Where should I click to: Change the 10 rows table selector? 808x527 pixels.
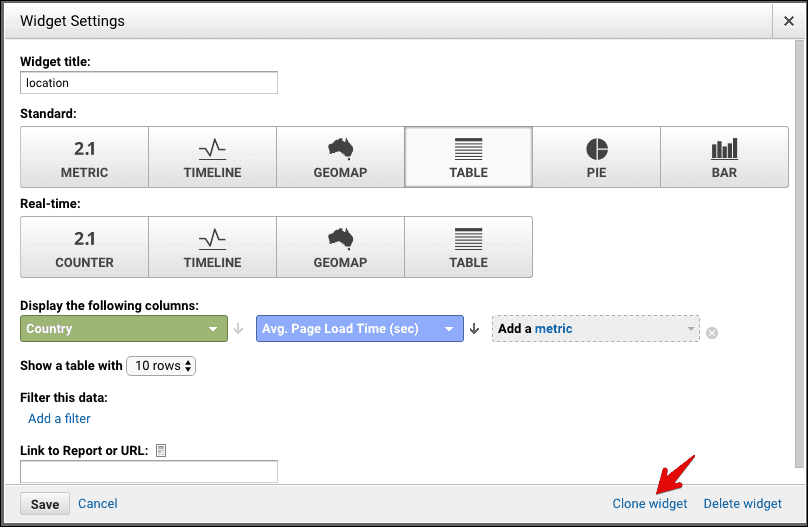pos(161,366)
